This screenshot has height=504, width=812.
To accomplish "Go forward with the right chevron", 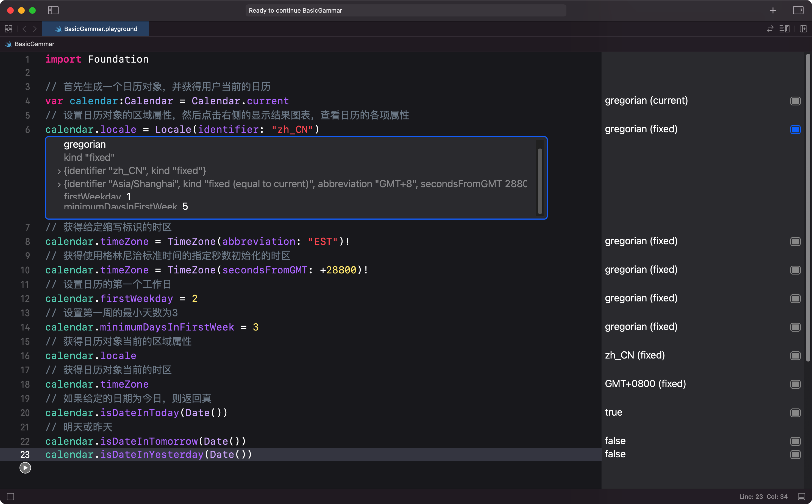I will pos(35,29).
